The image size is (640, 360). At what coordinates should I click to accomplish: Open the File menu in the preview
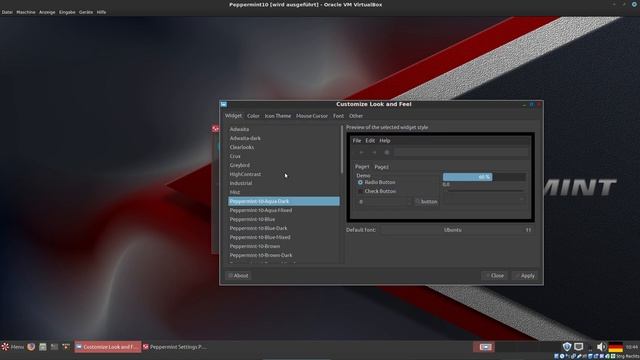[x=357, y=140]
